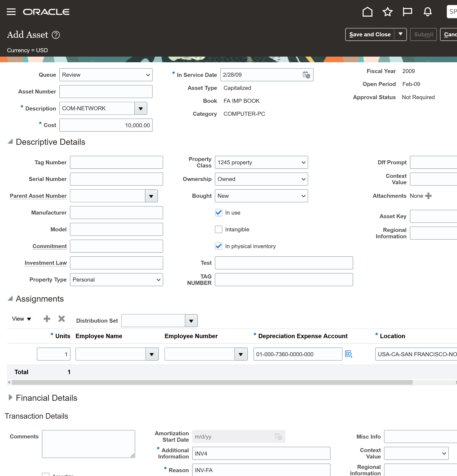457x476 pixels.
Task: Click into the Cost field
Action: pos(106,125)
